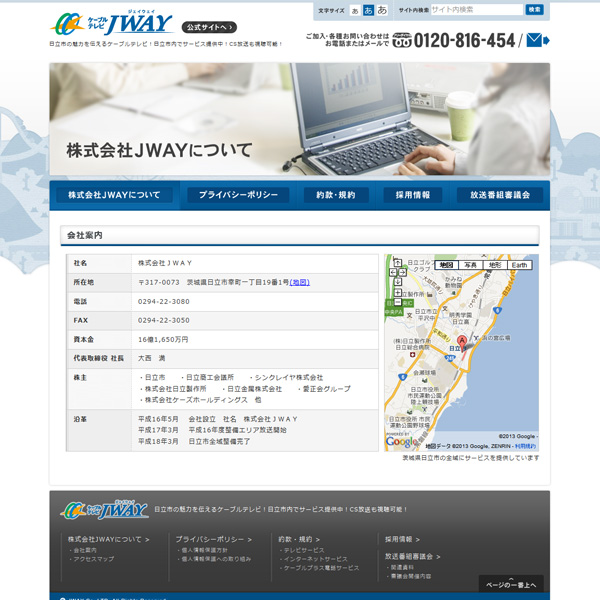Click the telephone number 0294-22-3080
The width and height of the screenshot is (600, 600).
164,302
